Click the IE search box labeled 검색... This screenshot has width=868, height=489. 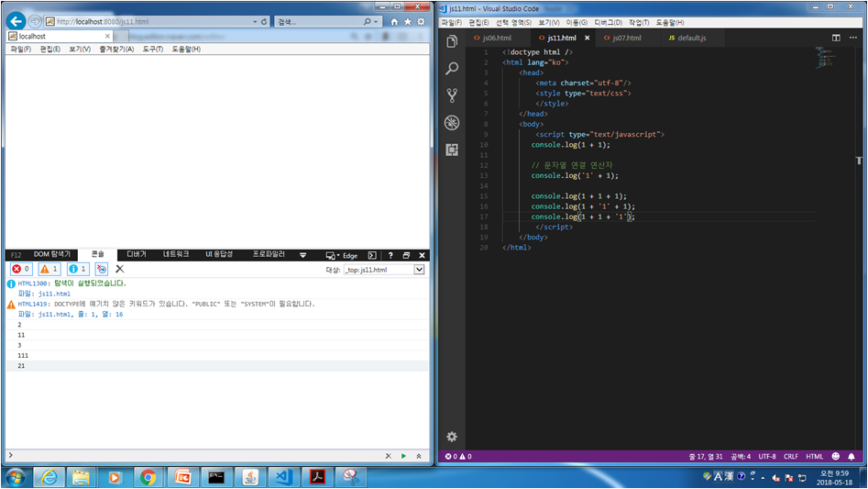[318, 22]
